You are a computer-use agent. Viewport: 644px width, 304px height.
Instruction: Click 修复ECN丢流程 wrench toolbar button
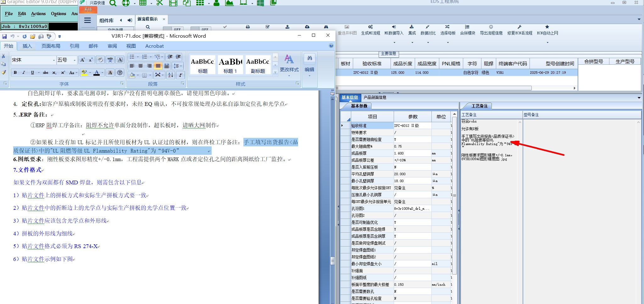point(520,30)
